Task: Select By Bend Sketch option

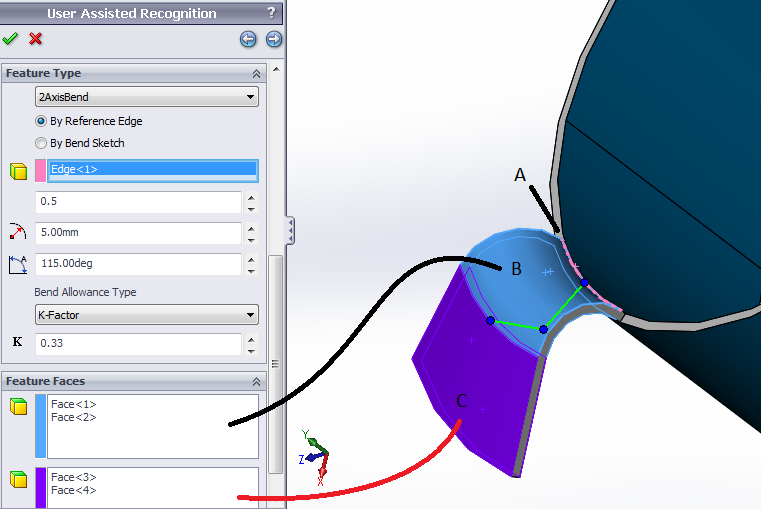Action: coord(42,143)
